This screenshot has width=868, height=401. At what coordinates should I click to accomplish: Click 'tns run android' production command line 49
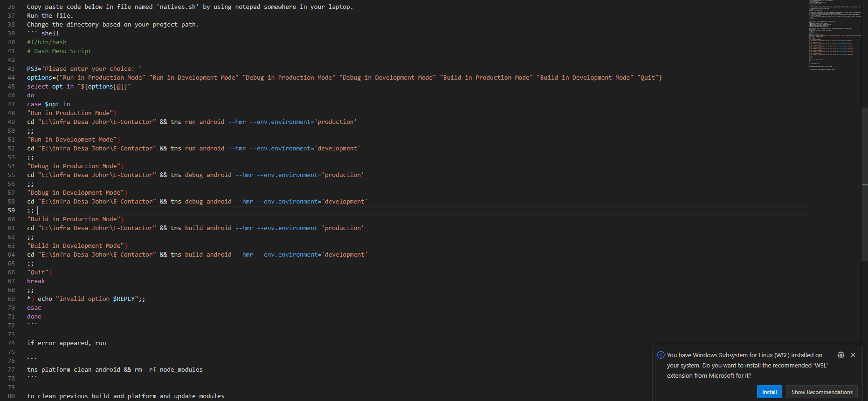(x=192, y=122)
